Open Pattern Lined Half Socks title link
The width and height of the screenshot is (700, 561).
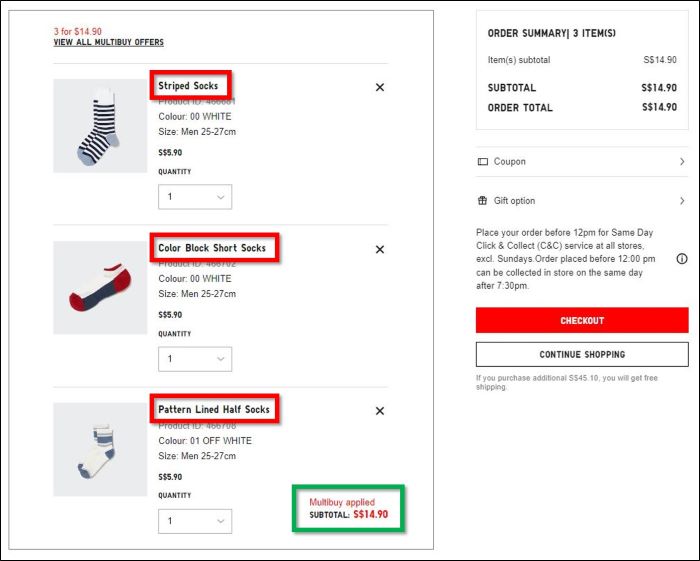214,409
